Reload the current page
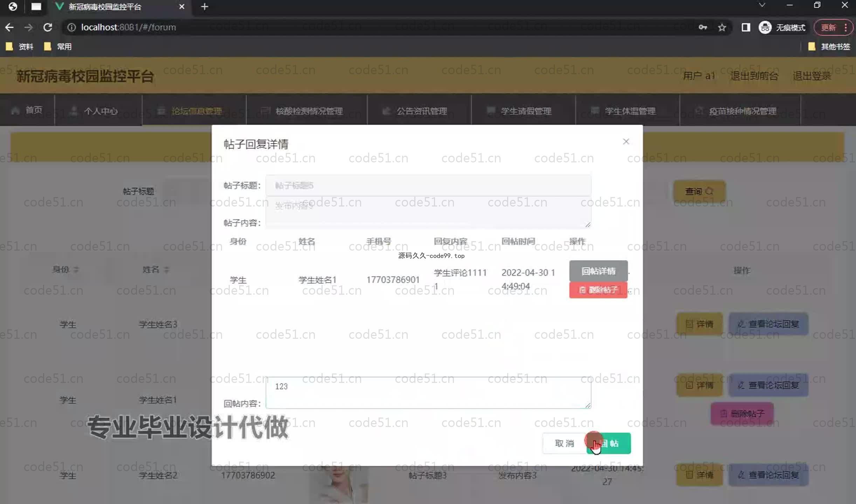856x504 pixels. point(48,27)
